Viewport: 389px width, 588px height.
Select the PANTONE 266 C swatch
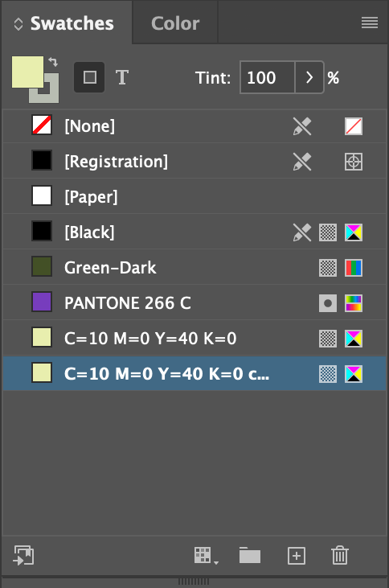(x=194, y=303)
